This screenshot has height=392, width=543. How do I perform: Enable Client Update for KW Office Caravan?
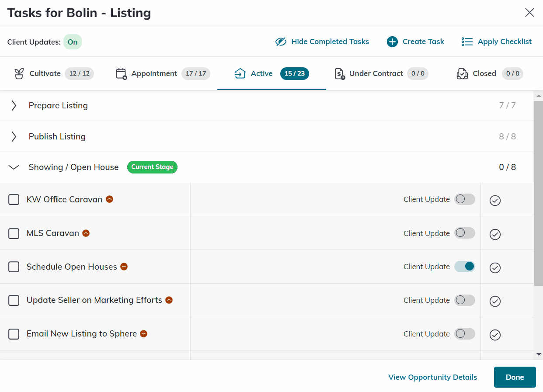(465, 199)
